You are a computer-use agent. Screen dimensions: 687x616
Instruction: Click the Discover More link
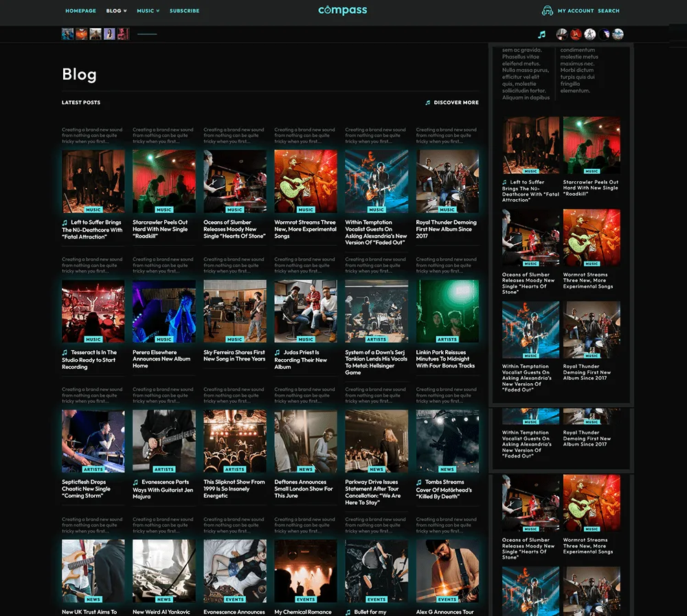click(x=456, y=102)
